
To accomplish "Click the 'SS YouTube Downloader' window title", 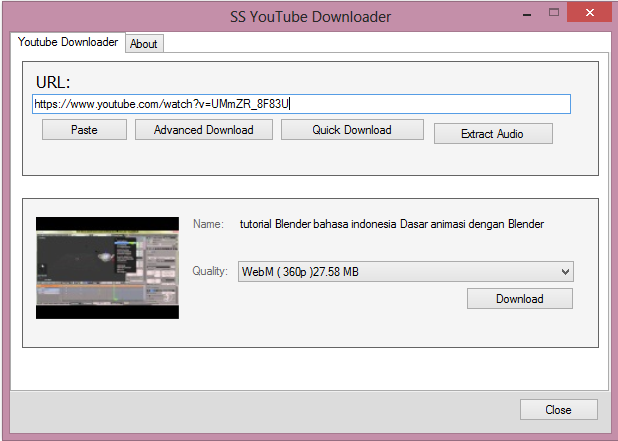I will 311,17.
